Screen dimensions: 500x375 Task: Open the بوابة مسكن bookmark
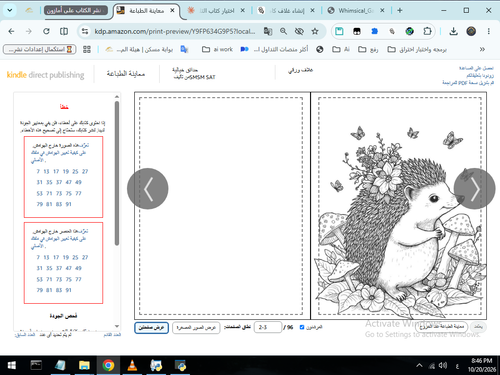point(139,49)
